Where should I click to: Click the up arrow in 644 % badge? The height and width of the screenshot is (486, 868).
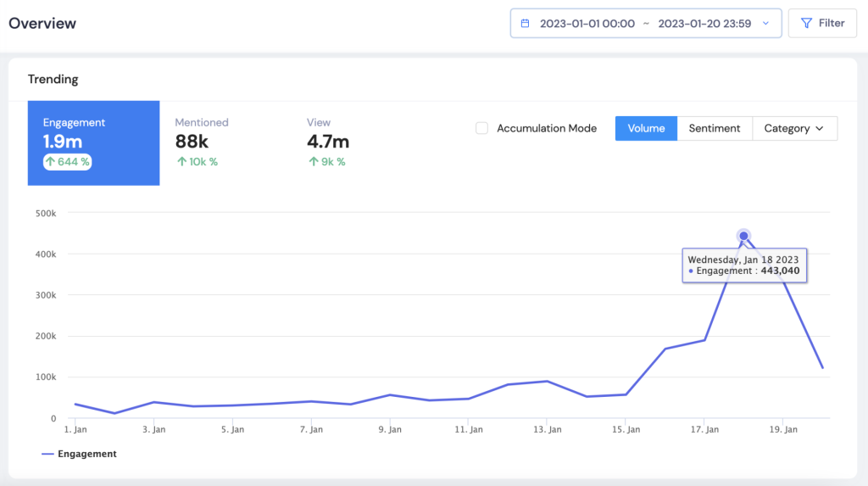(50, 161)
